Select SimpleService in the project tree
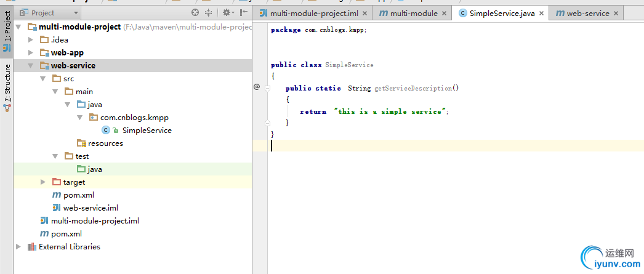 147,130
